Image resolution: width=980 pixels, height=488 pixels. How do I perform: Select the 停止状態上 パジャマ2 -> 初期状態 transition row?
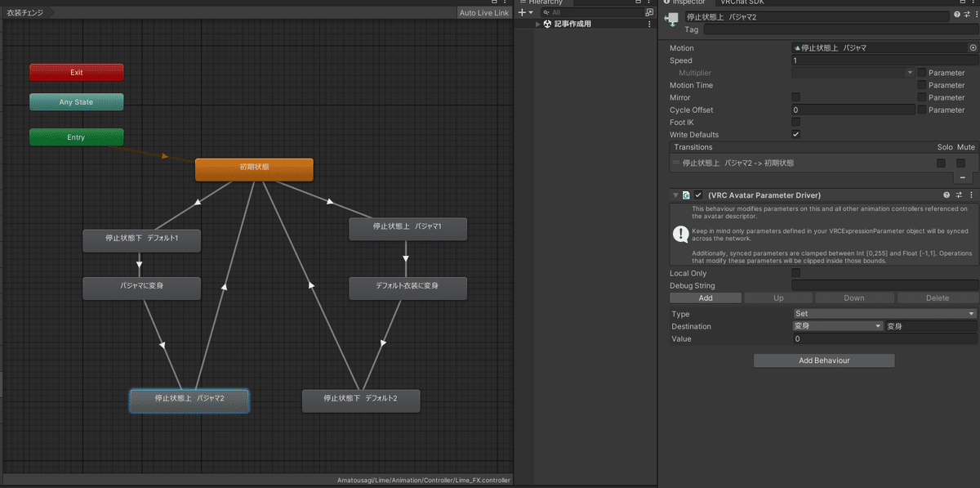click(823, 163)
